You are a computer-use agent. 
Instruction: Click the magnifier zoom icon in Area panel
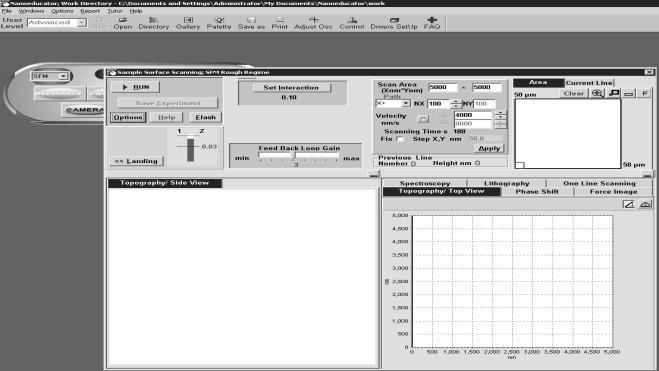point(597,93)
